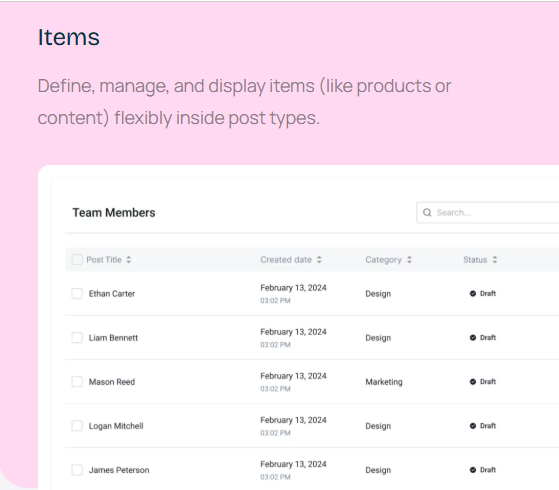Check the Mason Reed row checkbox
This screenshot has width=559, height=490.
[x=77, y=382]
